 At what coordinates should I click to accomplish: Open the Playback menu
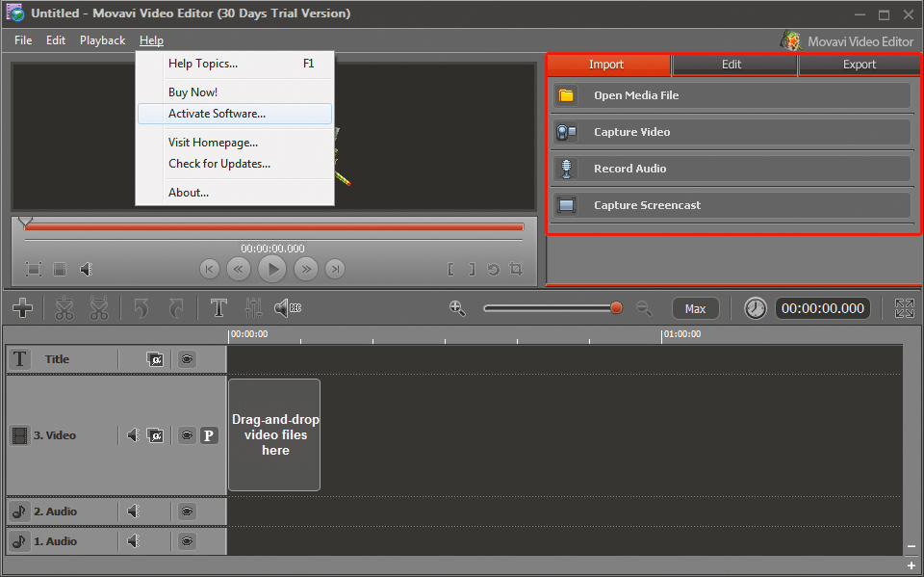pyautogui.click(x=102, y=40)
